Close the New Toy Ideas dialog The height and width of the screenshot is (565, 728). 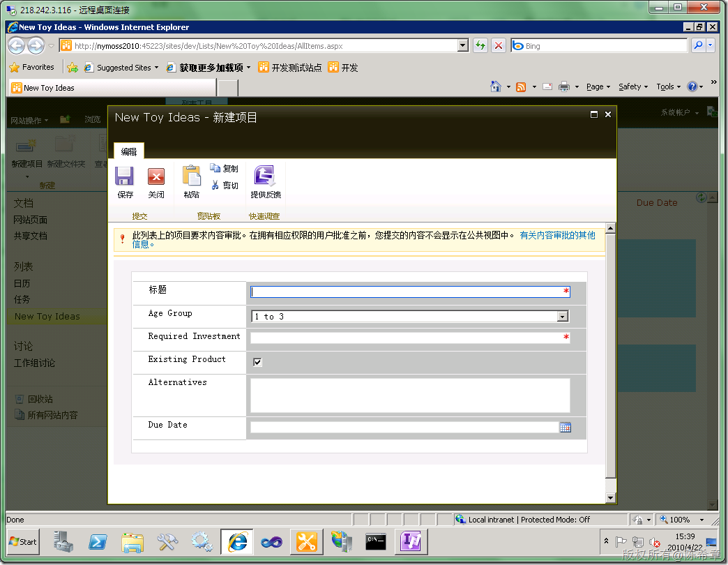(608, 114)
